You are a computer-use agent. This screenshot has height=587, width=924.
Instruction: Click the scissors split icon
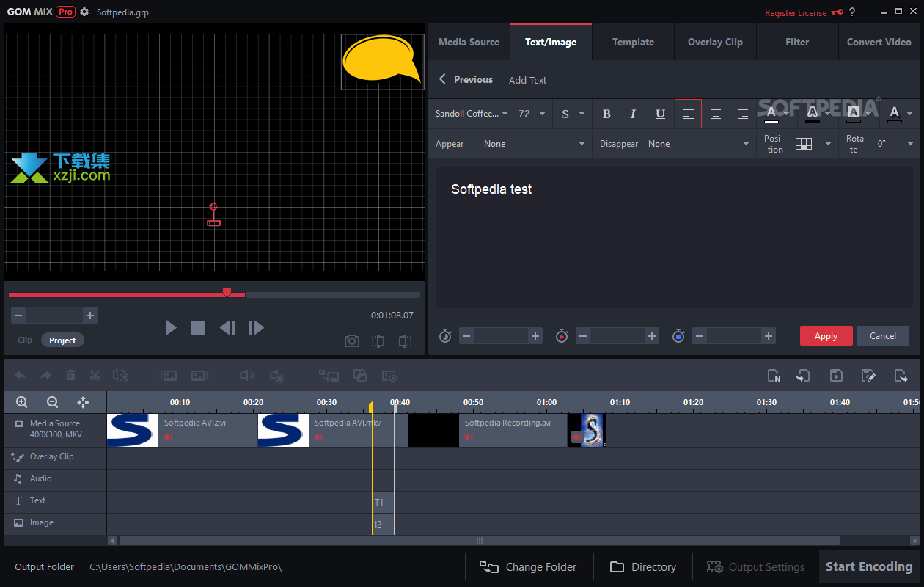coord(95,376)
